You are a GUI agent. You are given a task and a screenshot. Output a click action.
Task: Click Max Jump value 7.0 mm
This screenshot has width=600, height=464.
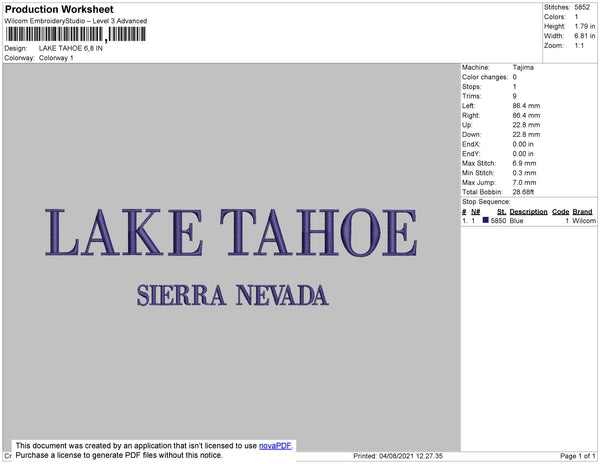click(x=524, y=182)
